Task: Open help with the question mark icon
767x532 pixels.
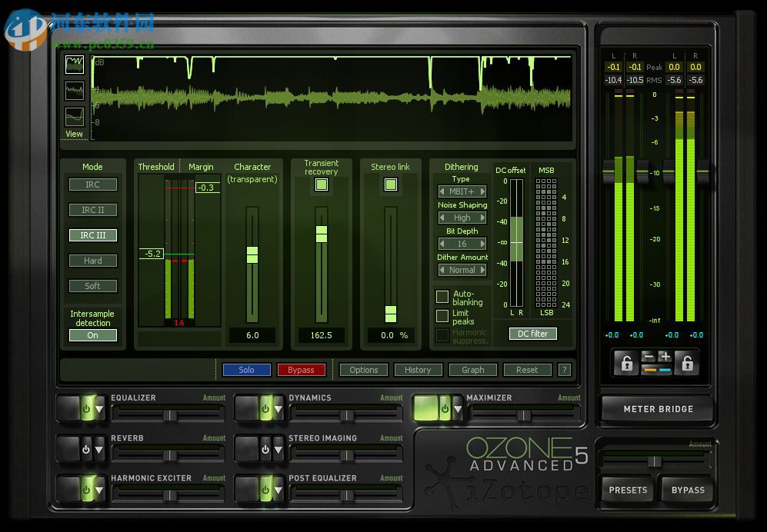Action: 565,370
